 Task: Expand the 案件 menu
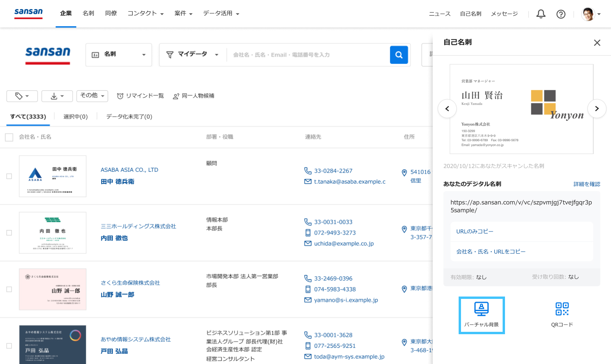pyautogui.click(x=183, y=13)
